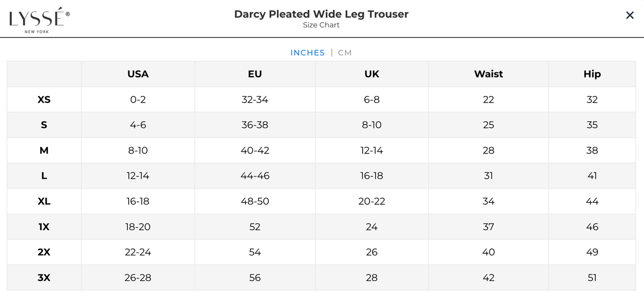Click the Waist column header
The height and width of the screenshot is (302, 644).
point(488,74)
